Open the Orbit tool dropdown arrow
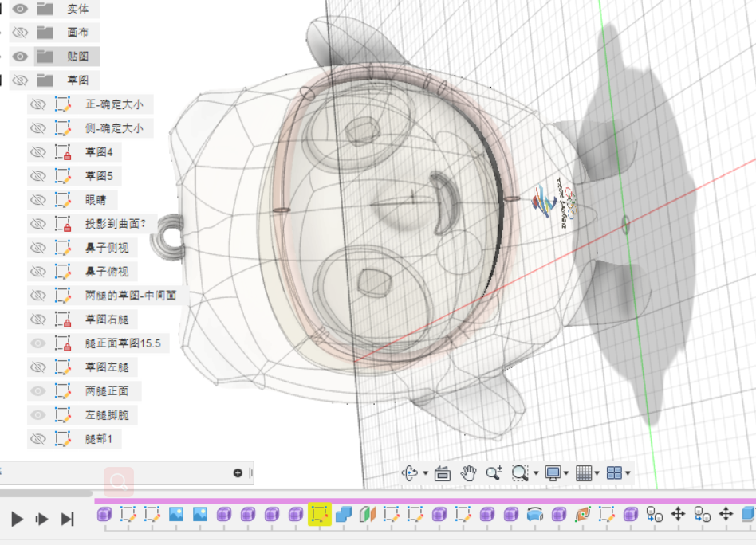The height and width of the screenshot is (545, 756). 424,474
